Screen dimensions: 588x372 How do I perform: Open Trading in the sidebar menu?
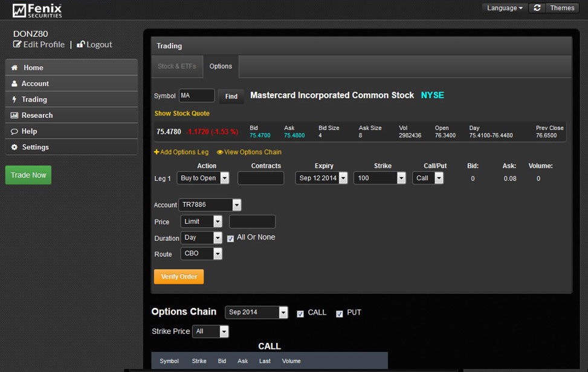coord(72,99)
